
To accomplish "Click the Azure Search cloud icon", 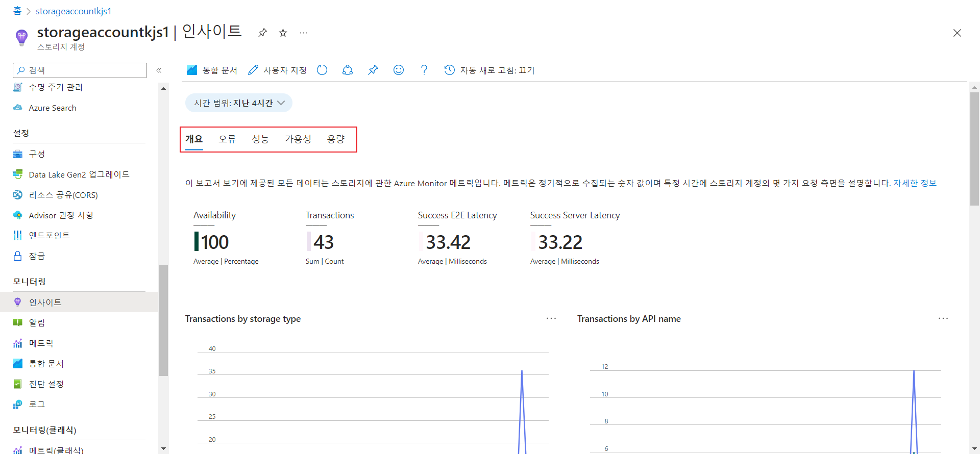I will coord(18,108).
